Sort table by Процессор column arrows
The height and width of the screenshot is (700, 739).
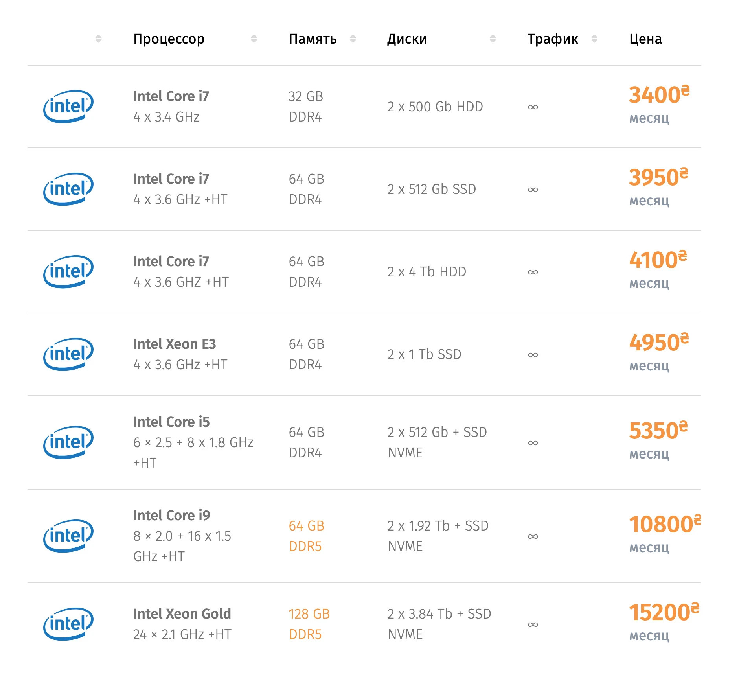[254, 39]
